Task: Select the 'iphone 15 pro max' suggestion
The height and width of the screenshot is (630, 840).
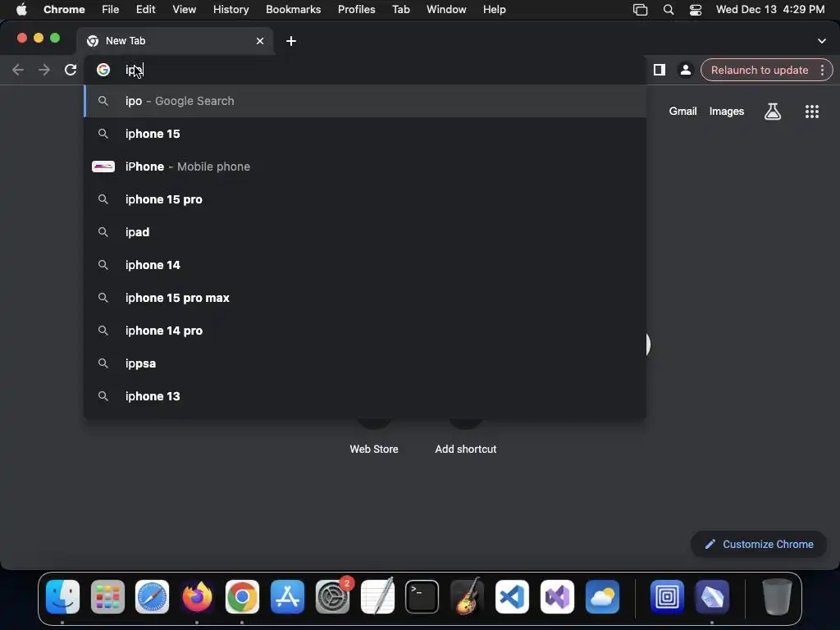Action: 365,298
